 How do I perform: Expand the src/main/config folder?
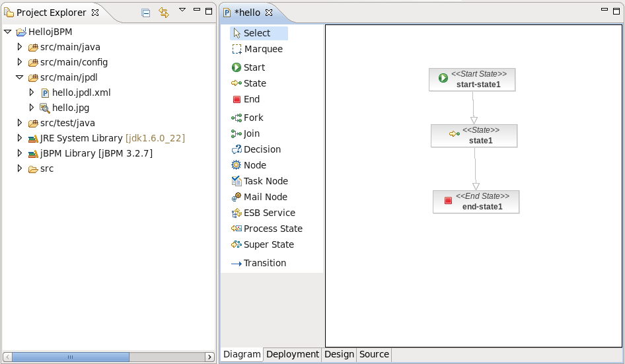click(20, 62)
